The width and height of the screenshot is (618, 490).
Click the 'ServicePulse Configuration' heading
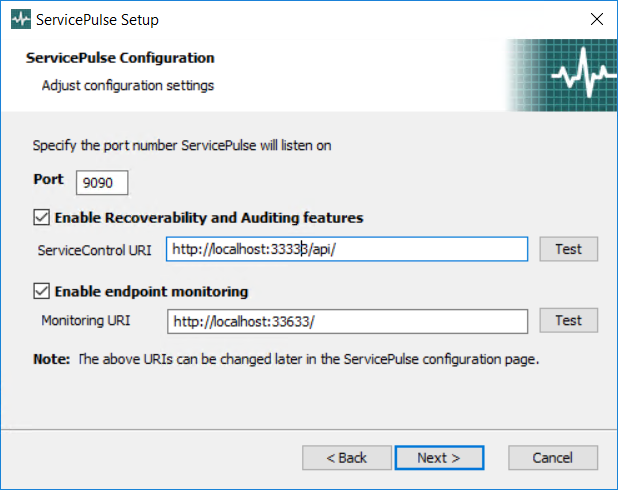point(120,58)
